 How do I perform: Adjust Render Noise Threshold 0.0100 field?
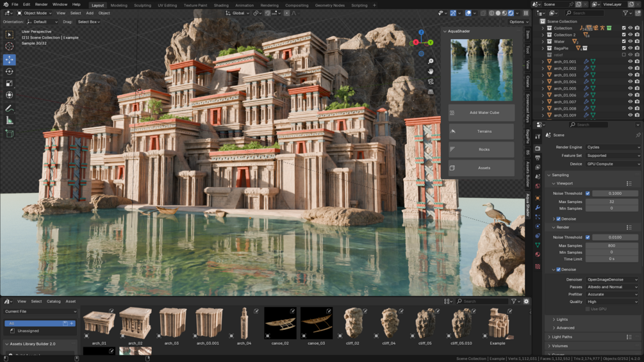(x=615, y=237)
